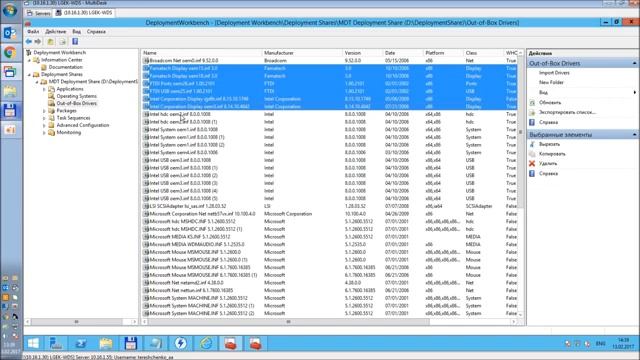This screenshot has width=640, height=360.
Task: Open the Справка menu in menu bar
Action: click(x=96, y=31)
